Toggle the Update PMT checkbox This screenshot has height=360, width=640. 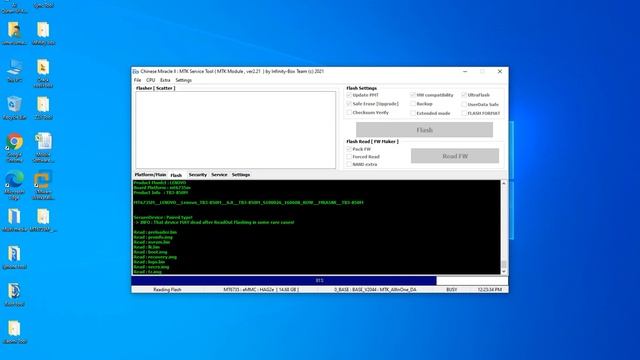[349, 95]
